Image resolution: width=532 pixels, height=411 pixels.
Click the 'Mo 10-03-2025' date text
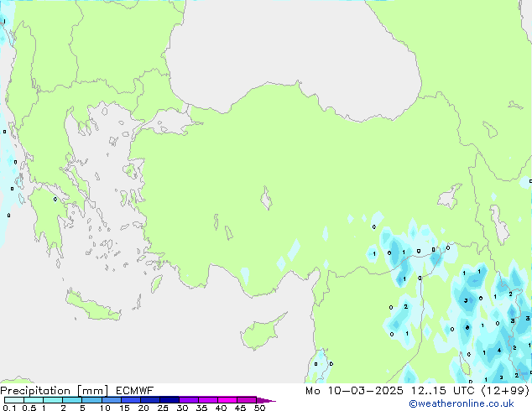[x=354, y=391]
